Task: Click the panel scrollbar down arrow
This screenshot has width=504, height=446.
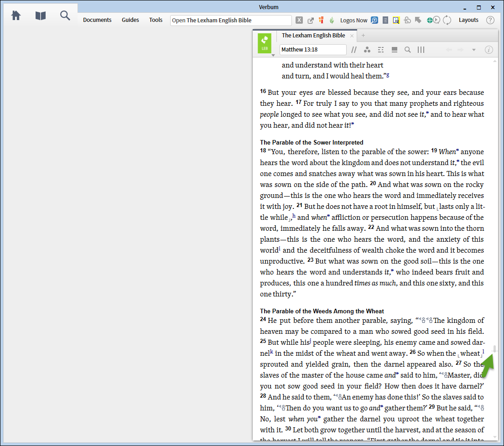Action: pos(495,437)
